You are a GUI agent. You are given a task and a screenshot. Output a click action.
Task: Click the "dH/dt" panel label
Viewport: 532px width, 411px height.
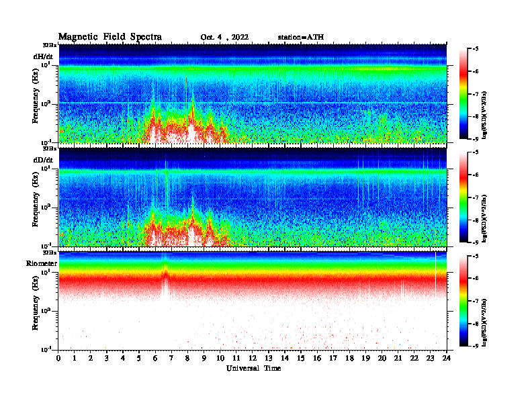[x=43, y=56]
